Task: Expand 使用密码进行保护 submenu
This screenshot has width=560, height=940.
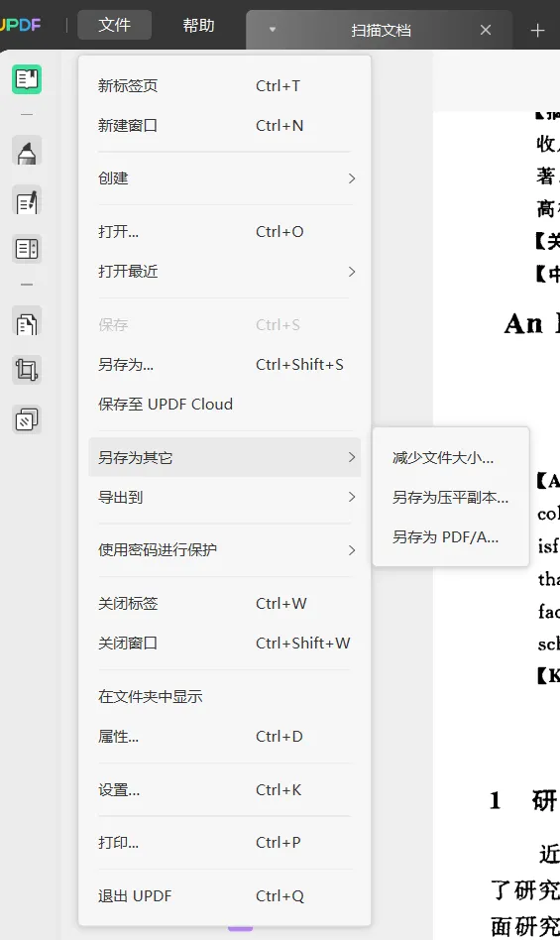Action: click(x=225, y=549)
